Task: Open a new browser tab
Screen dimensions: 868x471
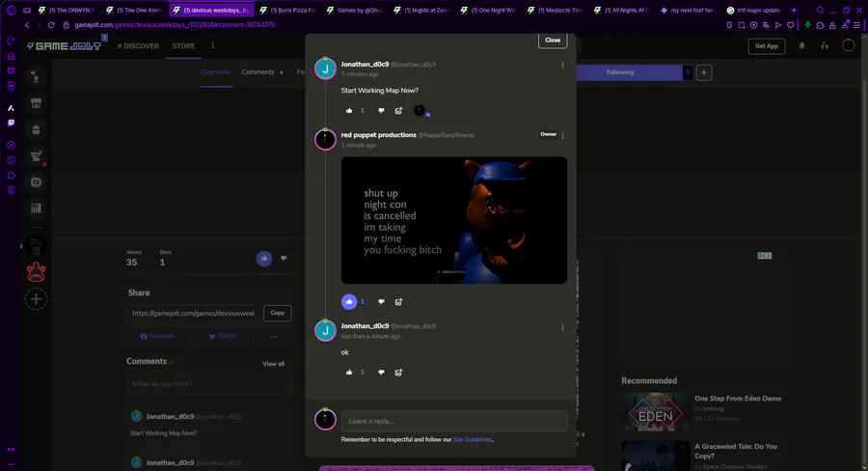Action: (x=794, y=10)
